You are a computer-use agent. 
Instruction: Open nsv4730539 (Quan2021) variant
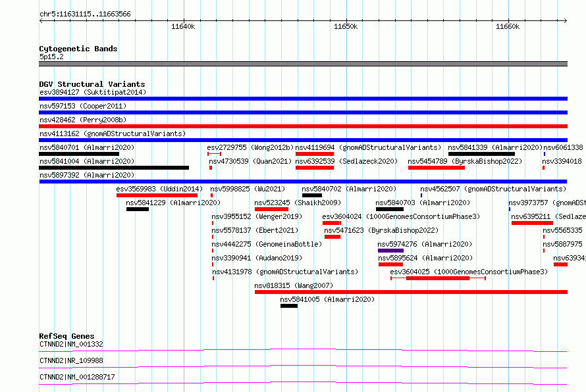[x=250, y=161]
